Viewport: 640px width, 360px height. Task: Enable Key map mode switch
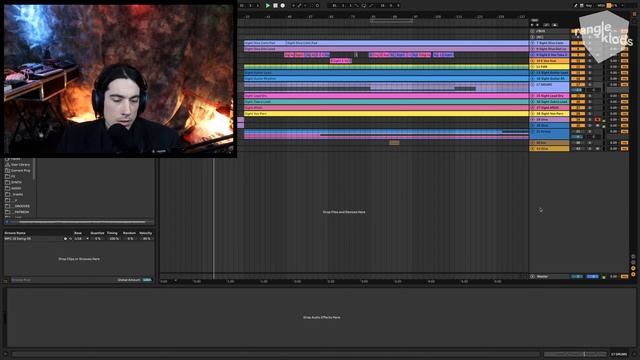(x=589, y=6)
